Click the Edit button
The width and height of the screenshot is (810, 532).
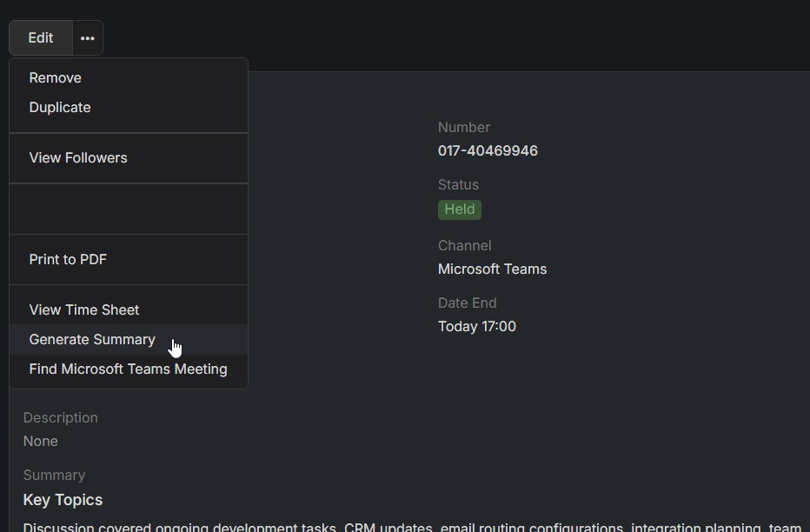tap(41, 38)
